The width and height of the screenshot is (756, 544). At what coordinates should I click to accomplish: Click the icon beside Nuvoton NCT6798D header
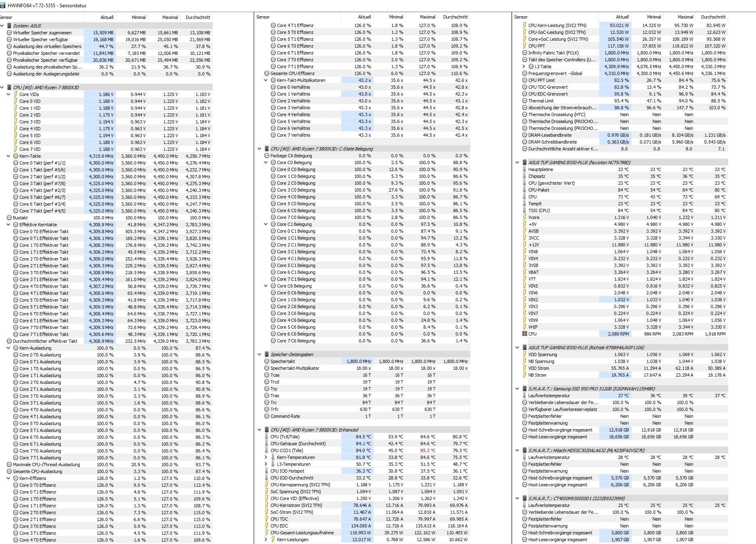[525, 163]
